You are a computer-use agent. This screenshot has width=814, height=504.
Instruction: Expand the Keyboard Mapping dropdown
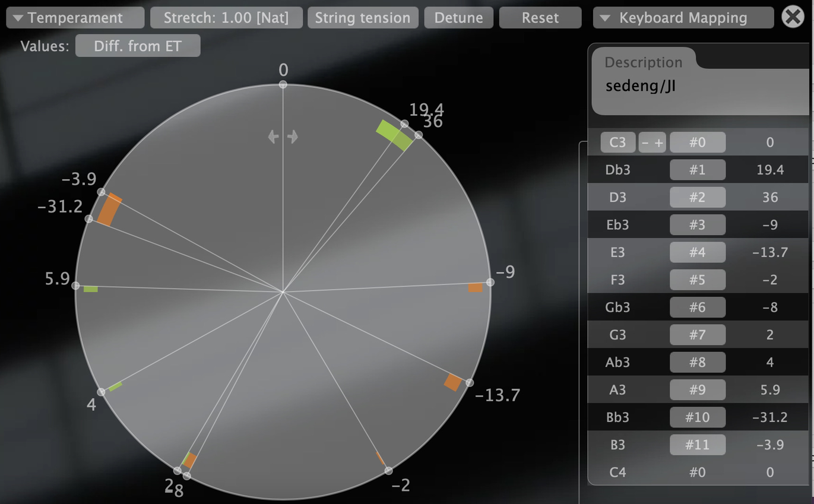click(683, 18)
